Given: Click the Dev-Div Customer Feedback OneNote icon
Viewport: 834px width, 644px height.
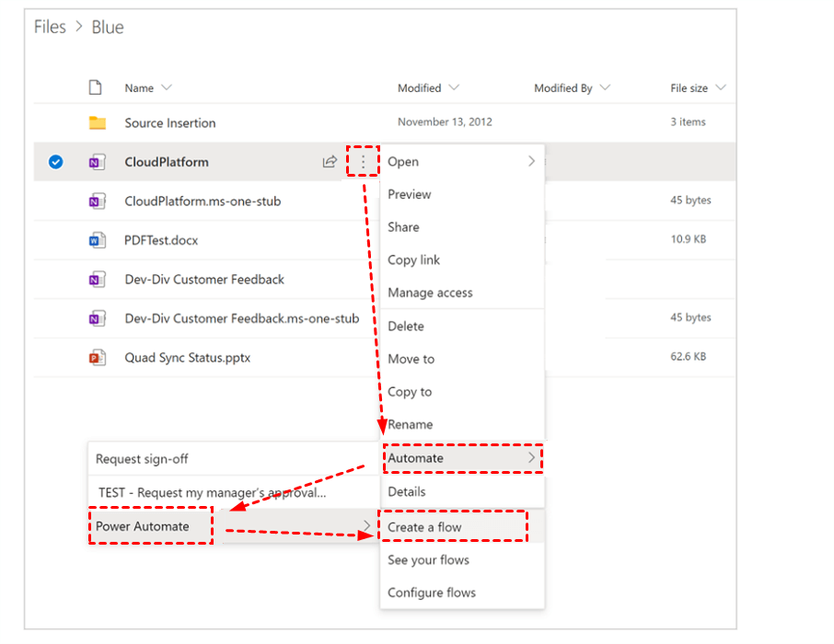Looking at the screenshot, I should click(98, 279).
